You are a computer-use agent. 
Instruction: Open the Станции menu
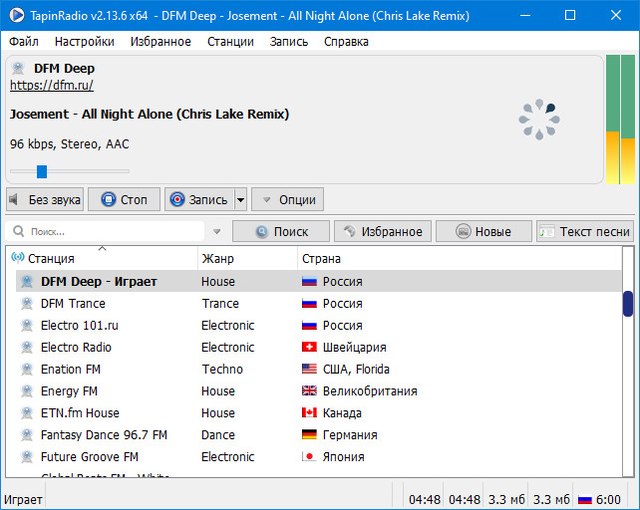[x=230, y=41]
